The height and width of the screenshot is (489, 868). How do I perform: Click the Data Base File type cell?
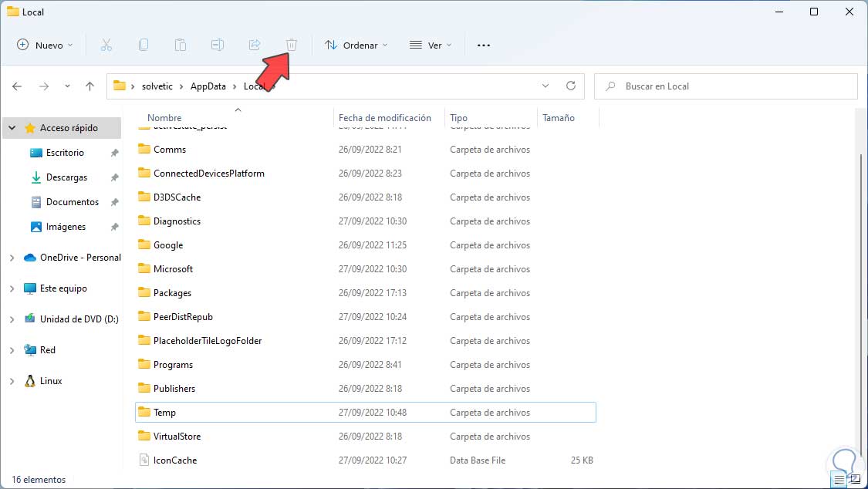coord(477,460)
